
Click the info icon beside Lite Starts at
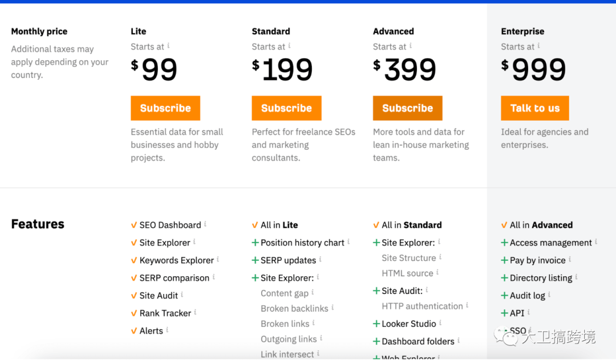click(168, 46)
